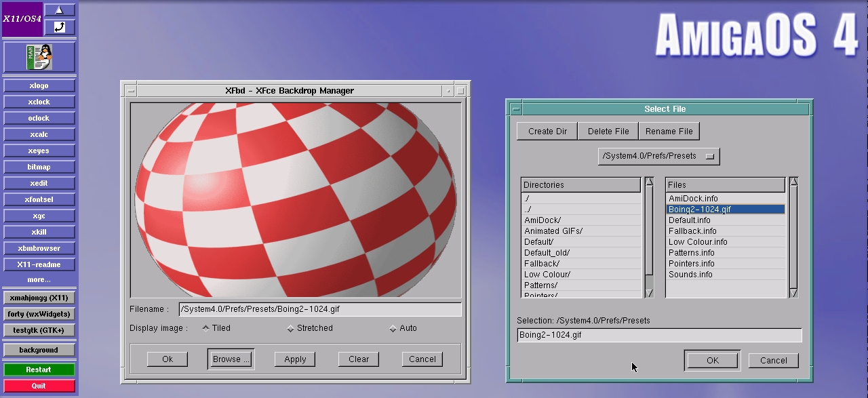
Task: Select Animated GIFs/ directory
Action: [x=581, y=231]
